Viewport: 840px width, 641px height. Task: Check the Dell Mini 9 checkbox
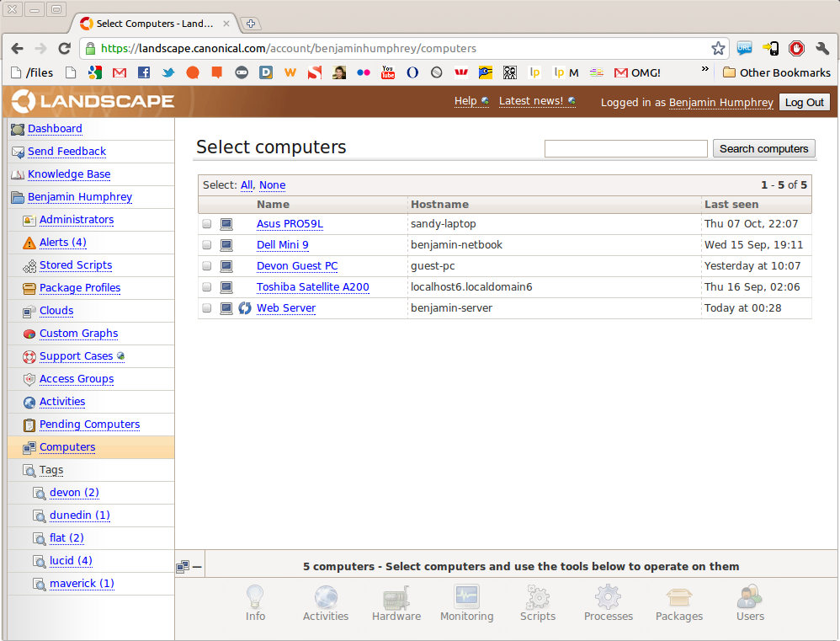tap(207, 245)
